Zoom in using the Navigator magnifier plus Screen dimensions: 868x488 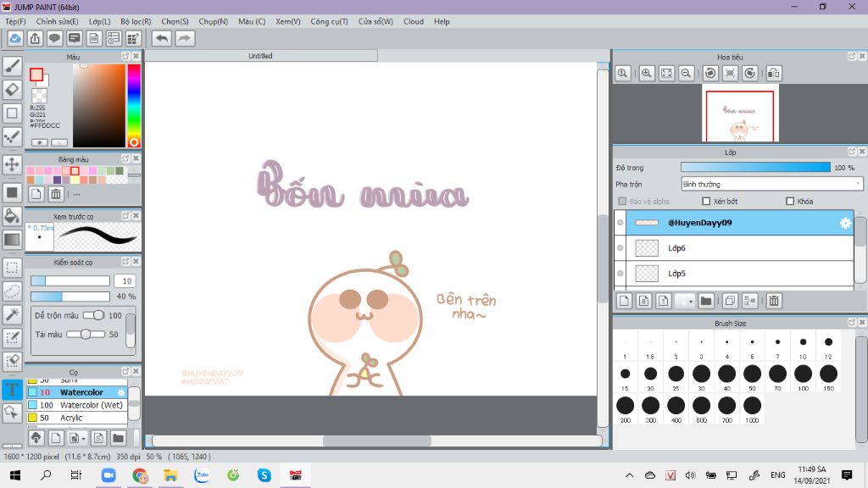[646, 73]
